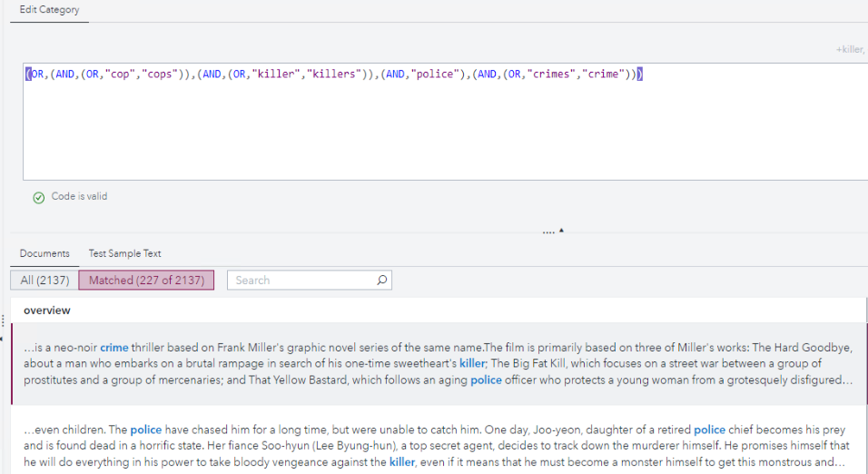Click inside the category rule code editor
This screenshot has height=474, width=868.
(445, 122)
